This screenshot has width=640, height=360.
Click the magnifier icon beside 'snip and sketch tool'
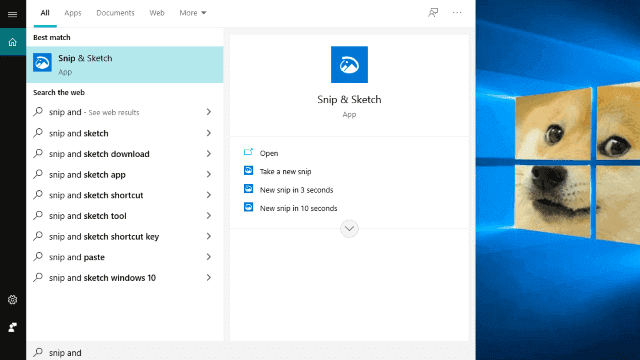click(x=38, y=215)
